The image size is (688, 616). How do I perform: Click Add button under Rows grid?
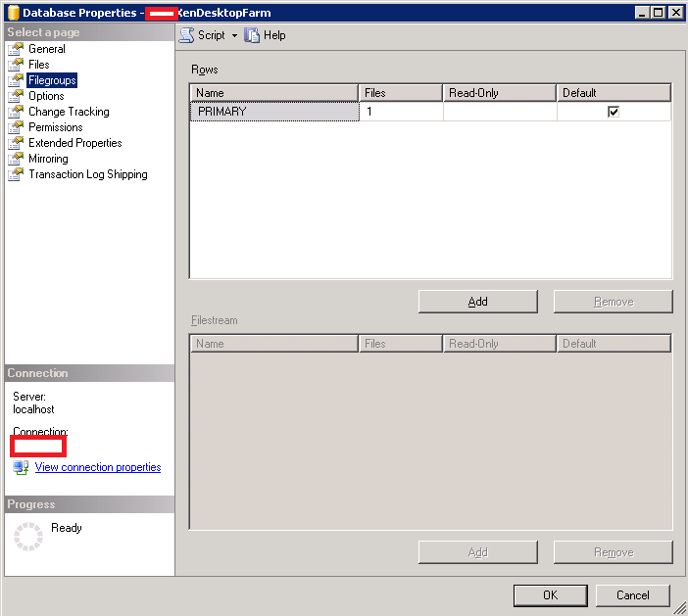point(478,302)
